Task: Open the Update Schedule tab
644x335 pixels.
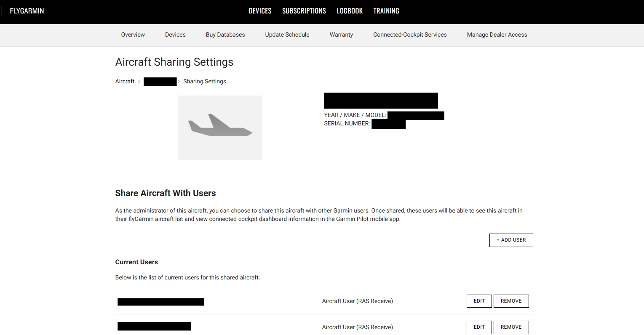Action: pos(287,35)
